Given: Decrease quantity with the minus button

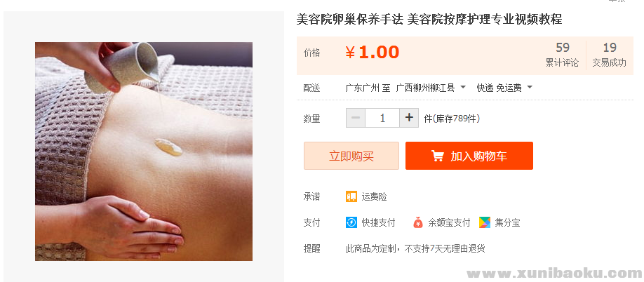Looking at the screenshot, I should click(x=356, y=118).
